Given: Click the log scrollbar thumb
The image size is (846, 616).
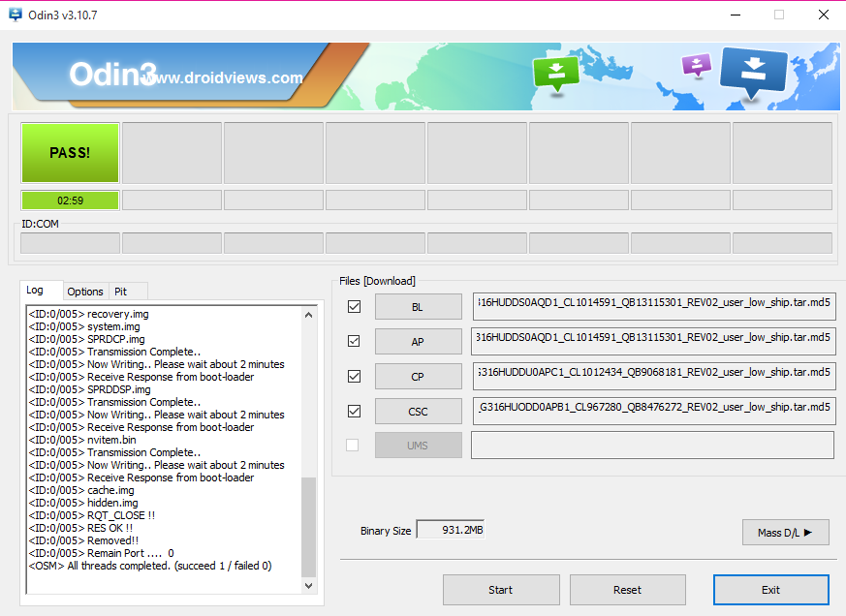Looking at the screenshot, I should [308, 527].
